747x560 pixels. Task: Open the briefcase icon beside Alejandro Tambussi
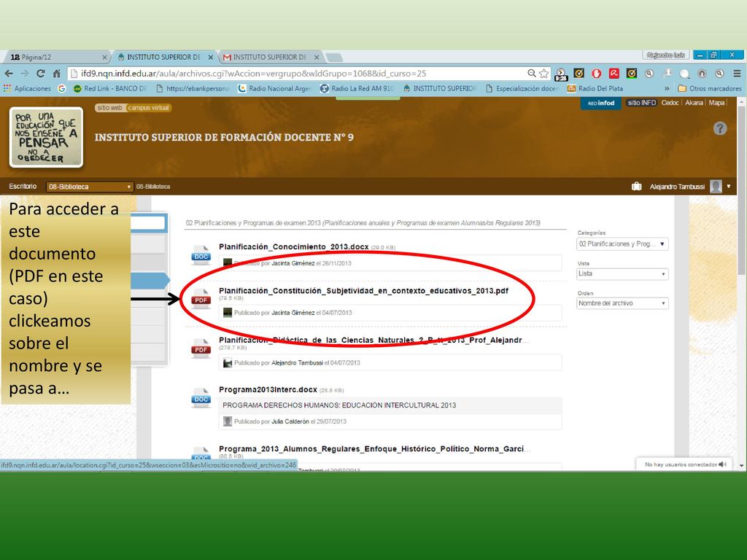(x=636, y=186)
